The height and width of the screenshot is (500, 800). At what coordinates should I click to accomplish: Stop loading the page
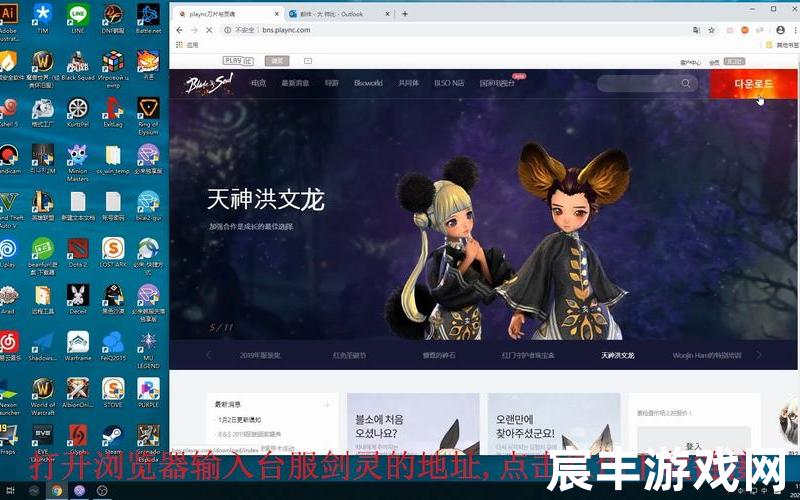pyautogui.click(x=209, y=30)
